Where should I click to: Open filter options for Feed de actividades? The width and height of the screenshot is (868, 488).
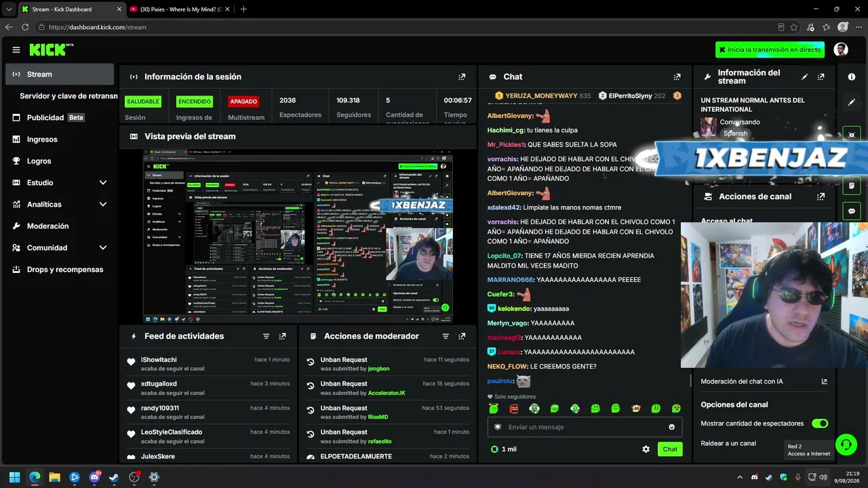click(x=266, y=336)
